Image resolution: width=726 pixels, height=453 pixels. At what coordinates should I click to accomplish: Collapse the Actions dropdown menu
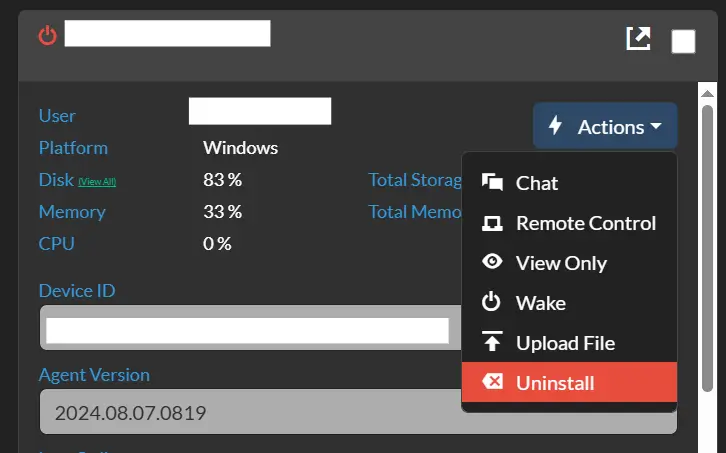coord(604,127)
